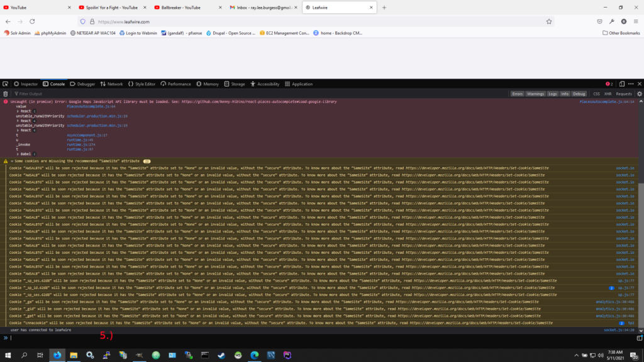This screenshot has width=644, height=362.
Task: Toggle responsive design mode icon
Action: coord(622,84)
